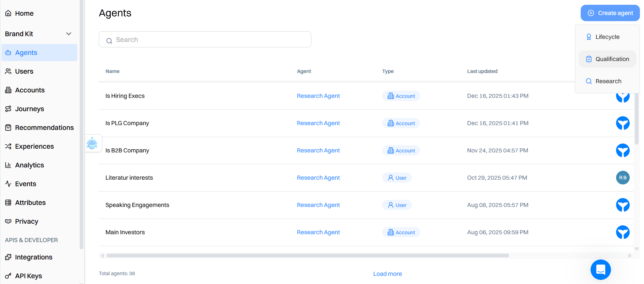
Task: Click the Experiences shuffle icon
Action: (x=8, y=146)
